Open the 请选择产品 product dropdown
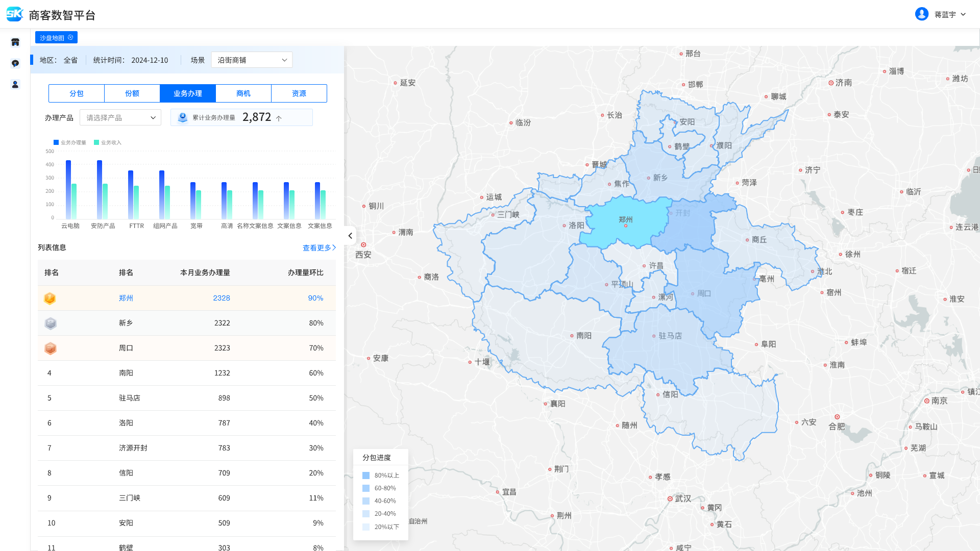Viewport: 980px width, 551px height. pyautogui.click(x=120, y=118)
